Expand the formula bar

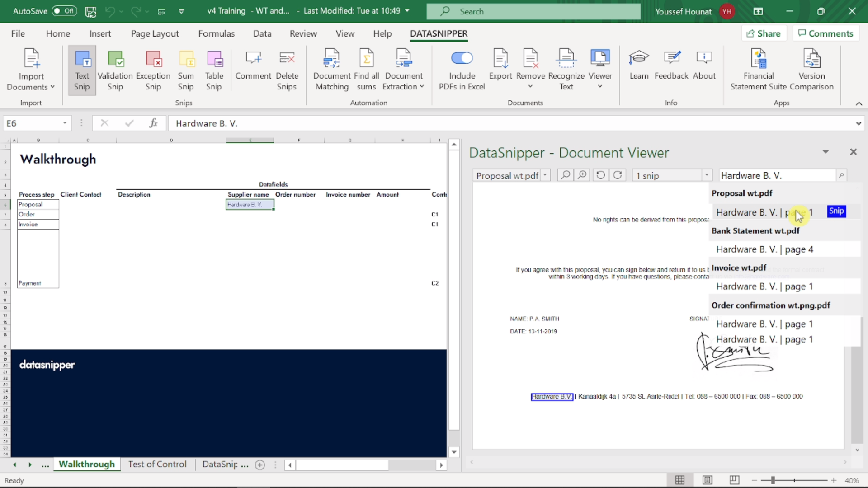pos(858,123)
